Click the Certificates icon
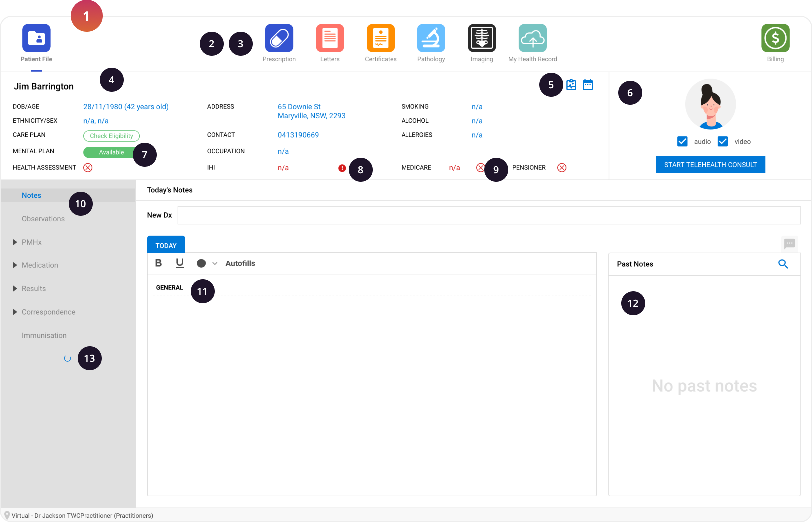 (x=380, y=38)
